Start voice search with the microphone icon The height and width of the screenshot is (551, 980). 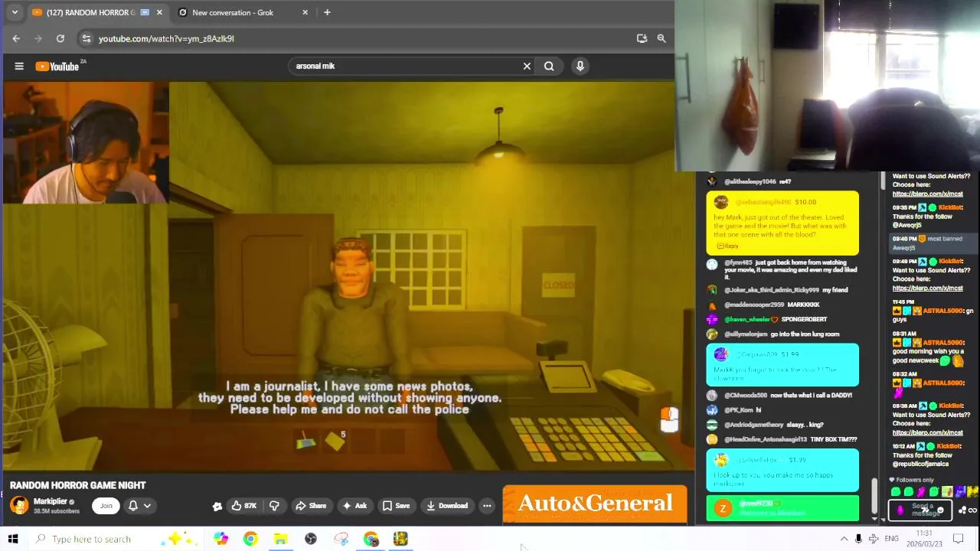[x=580, y=66]
